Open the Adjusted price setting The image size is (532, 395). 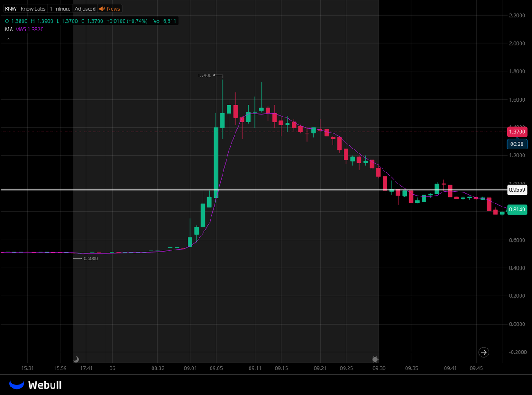[x=85, y=9]
